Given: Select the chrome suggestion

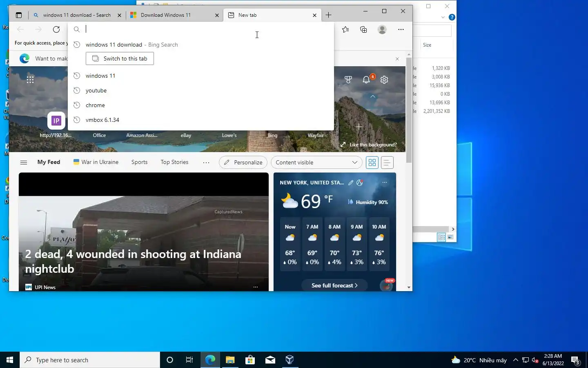Looking at the screenshot, I should pos(201,105).
